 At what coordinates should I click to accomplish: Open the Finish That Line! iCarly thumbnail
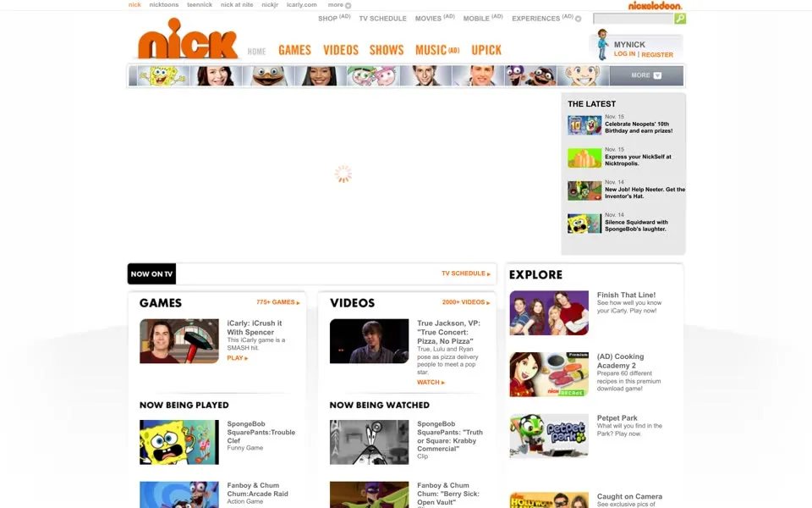point(549,313)
